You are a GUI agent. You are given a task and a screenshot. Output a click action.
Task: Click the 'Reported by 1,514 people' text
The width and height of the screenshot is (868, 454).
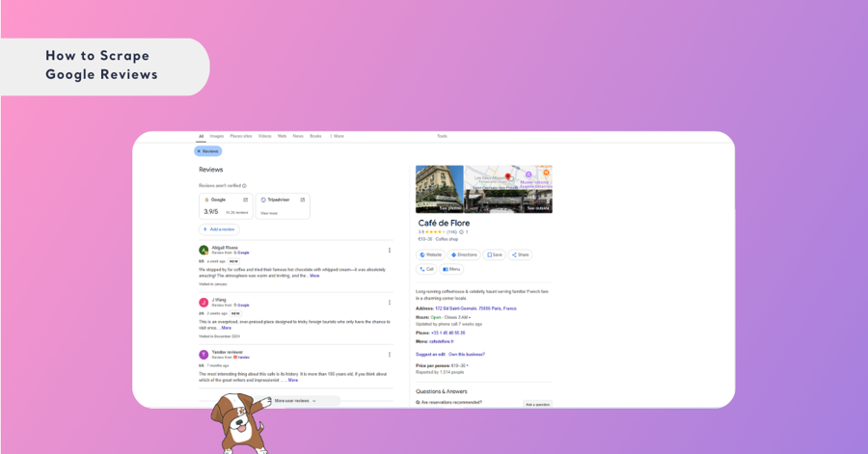tap(440, 372)
